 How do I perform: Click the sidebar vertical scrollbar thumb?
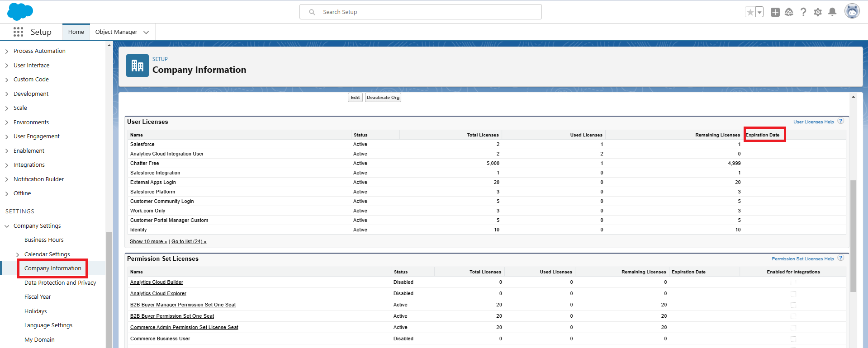[x=109, y=289]
